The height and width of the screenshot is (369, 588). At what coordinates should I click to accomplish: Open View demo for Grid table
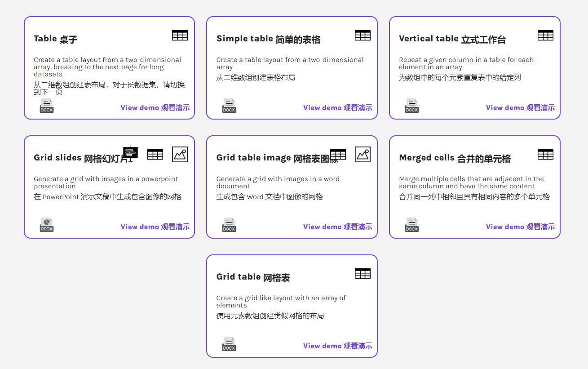338,346
